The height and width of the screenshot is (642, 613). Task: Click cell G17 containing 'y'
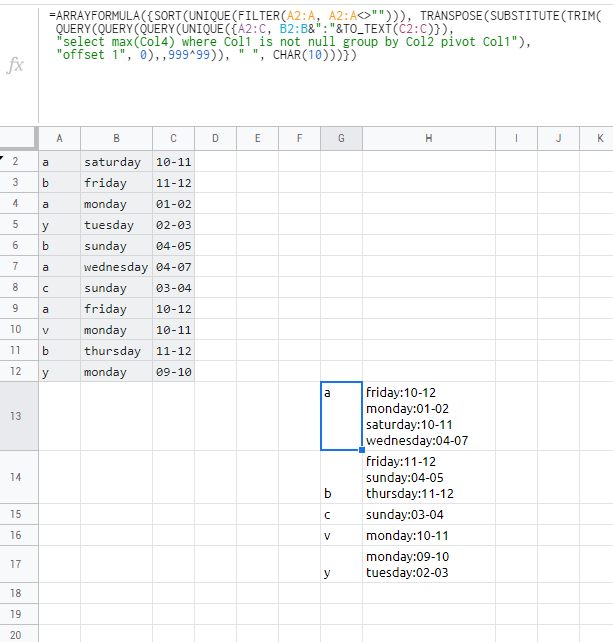point(342,564)
